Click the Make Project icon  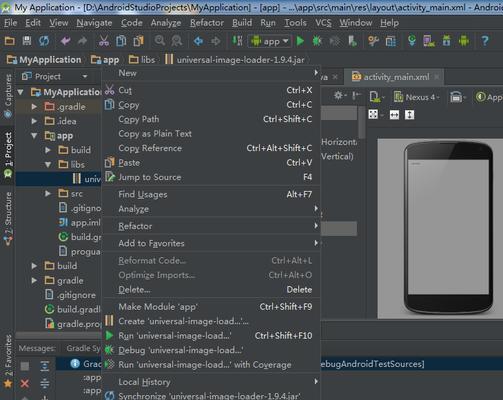(x=237, y=41)
